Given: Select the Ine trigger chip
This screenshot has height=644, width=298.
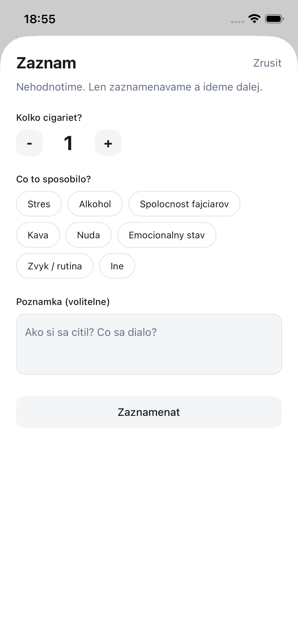Looking at the screenshot, I should (x=117, y=266).
